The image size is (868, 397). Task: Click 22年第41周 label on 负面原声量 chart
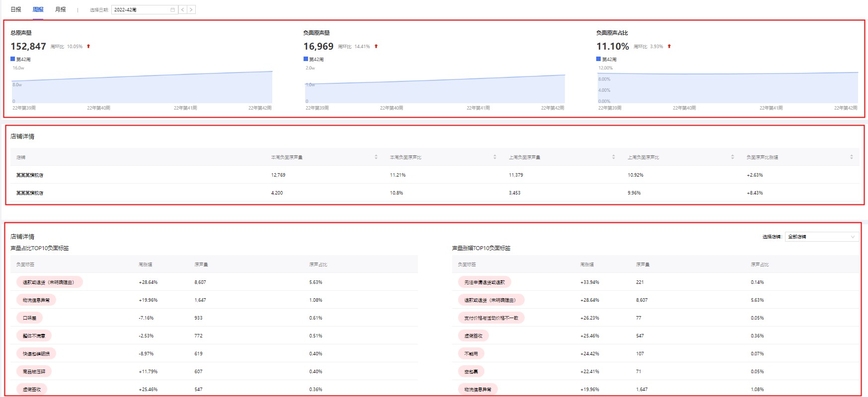tap(478, 108)
